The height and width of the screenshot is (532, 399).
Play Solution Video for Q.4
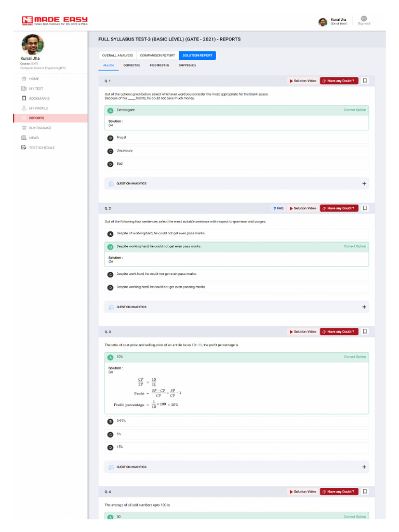click(x=303, y=491)
